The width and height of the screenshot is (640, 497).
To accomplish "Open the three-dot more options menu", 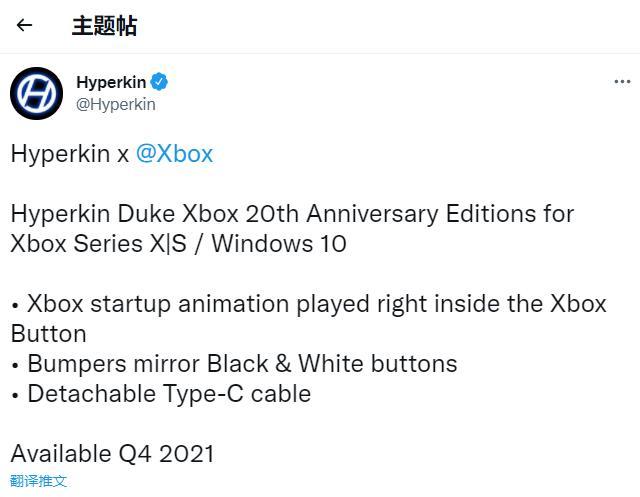I will [622, 82].
